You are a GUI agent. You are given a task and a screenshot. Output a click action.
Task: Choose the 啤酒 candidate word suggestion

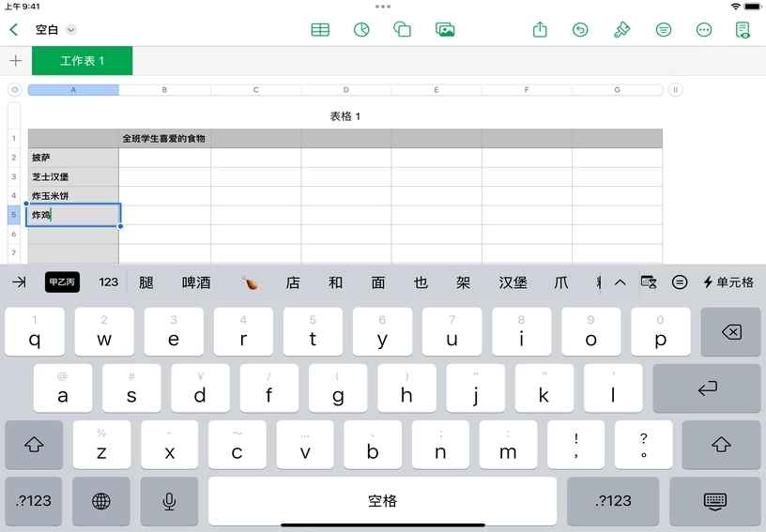[x=196, y=282]
